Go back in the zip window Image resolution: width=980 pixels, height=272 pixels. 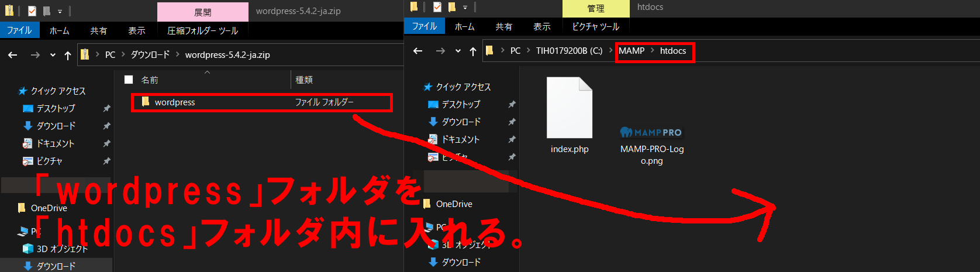click(x=13, y=55)
